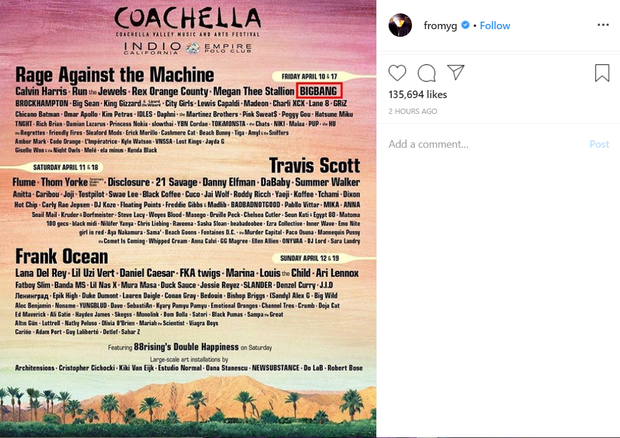620x438 pixels.
Task: Click the Empire Polo Club emblem
Action: (193, 48)
